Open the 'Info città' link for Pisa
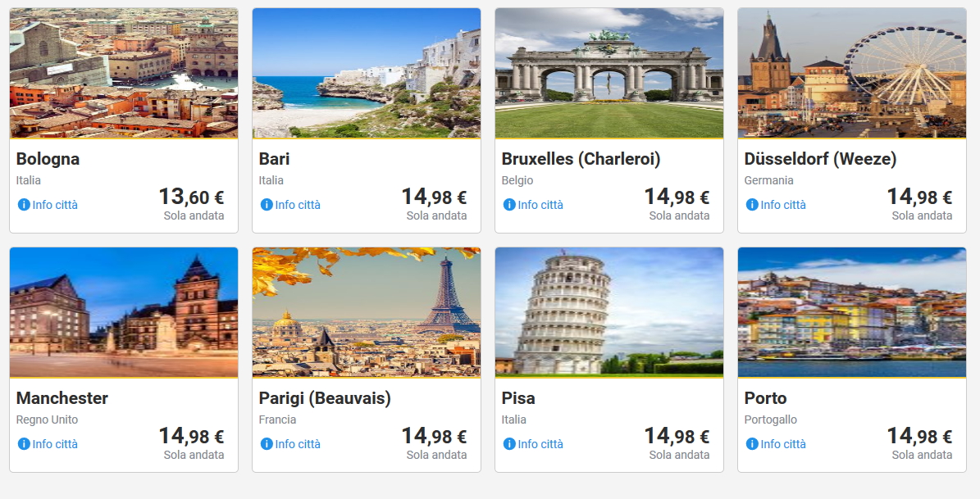This screenshot has width=980, height=499. 540,444
